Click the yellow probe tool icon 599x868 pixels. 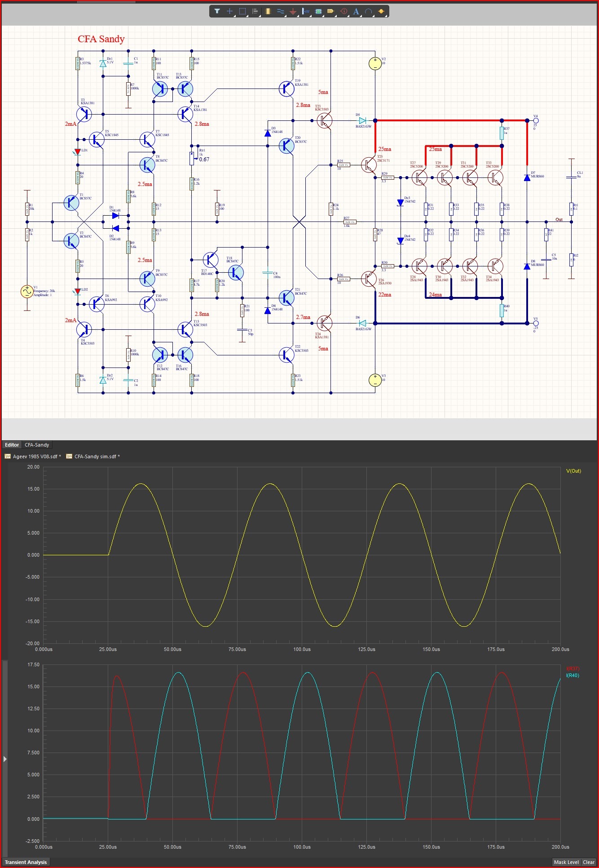(381, 11)
